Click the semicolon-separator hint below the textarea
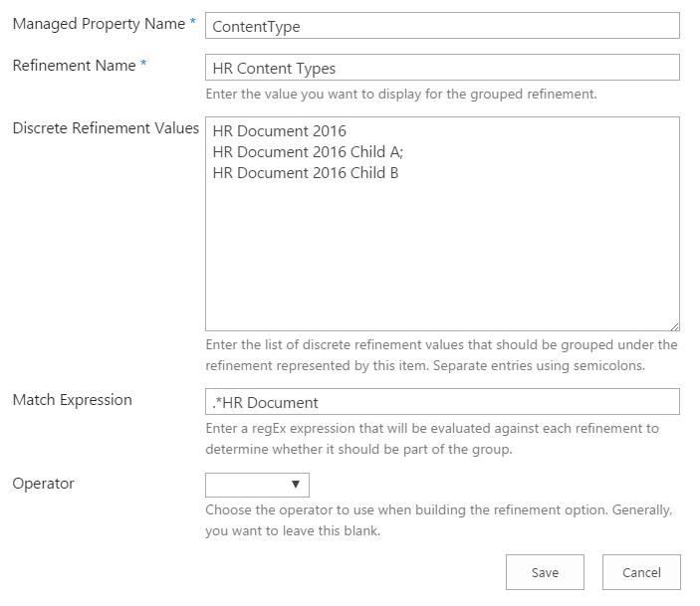Screen dimensions: 700x606 (441, 355)
